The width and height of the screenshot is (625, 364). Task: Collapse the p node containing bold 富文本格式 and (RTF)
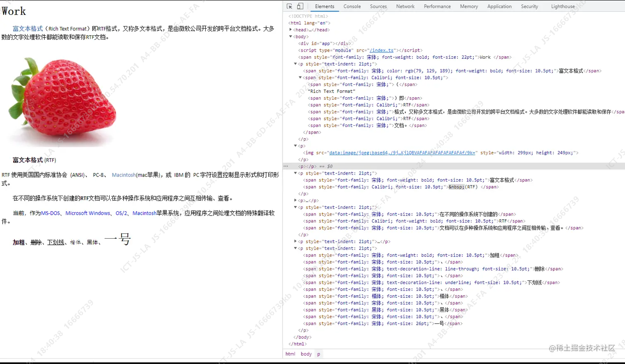tap(295, 173)
